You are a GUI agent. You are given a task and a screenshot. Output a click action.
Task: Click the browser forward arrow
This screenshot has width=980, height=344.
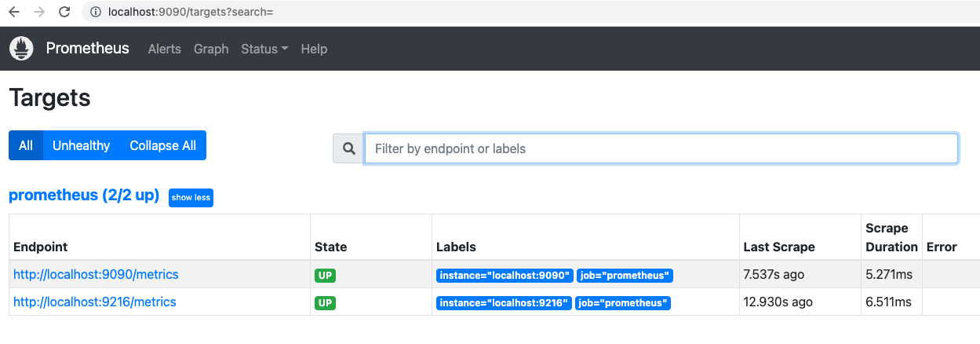pyautogui.click(x=38, y=12)
